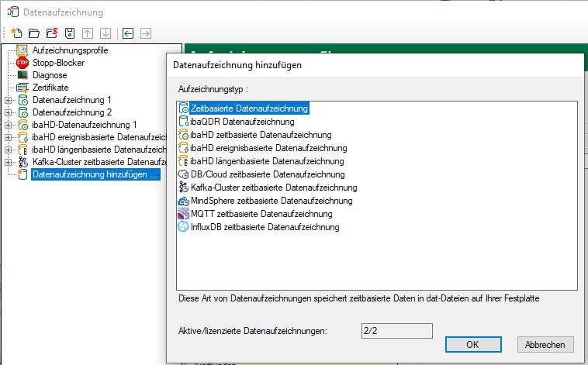This screenshot has width=588, height=365.
Task: Click the move up arrow toolbar icon
Action: click(88, 33)
